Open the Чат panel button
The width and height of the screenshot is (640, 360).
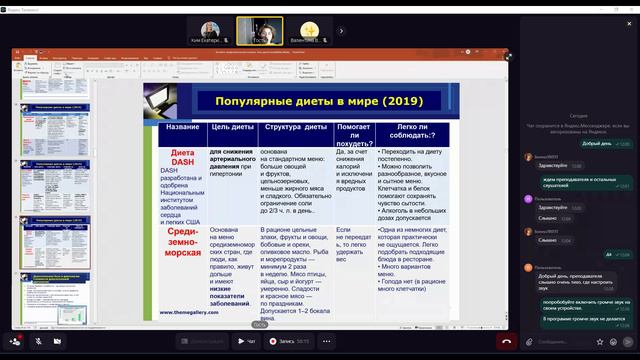tap(247, 341)
